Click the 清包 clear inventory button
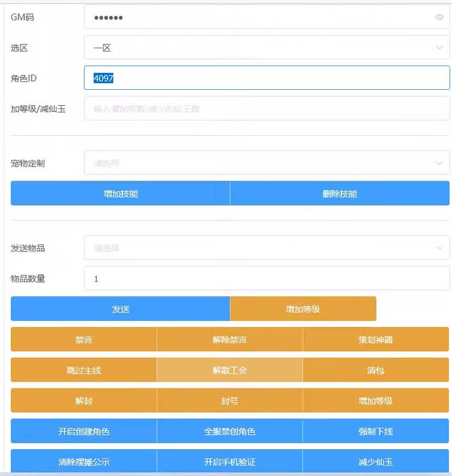The height and width of the screenshot is (476, 452). coord(376,370)
